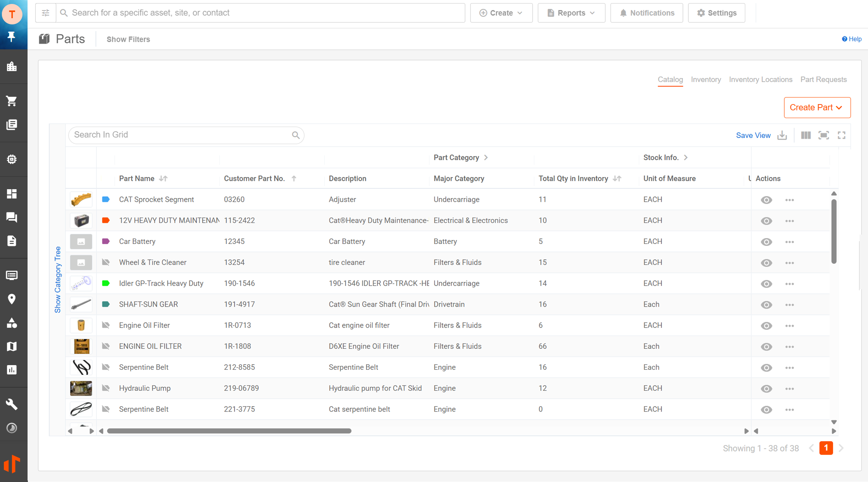
Task: Open the Part Requests tab
Action: (x=823, y=79)
